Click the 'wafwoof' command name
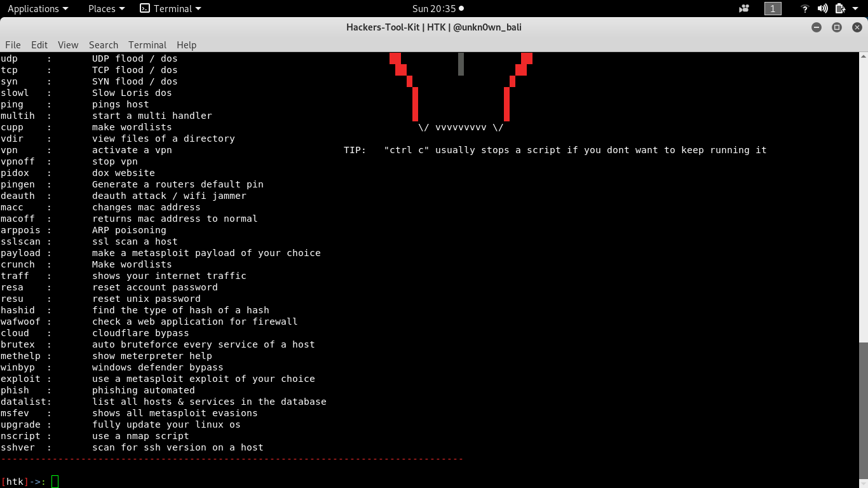The width and height of the screenshot is (868, 488). (x=20, y=322)
